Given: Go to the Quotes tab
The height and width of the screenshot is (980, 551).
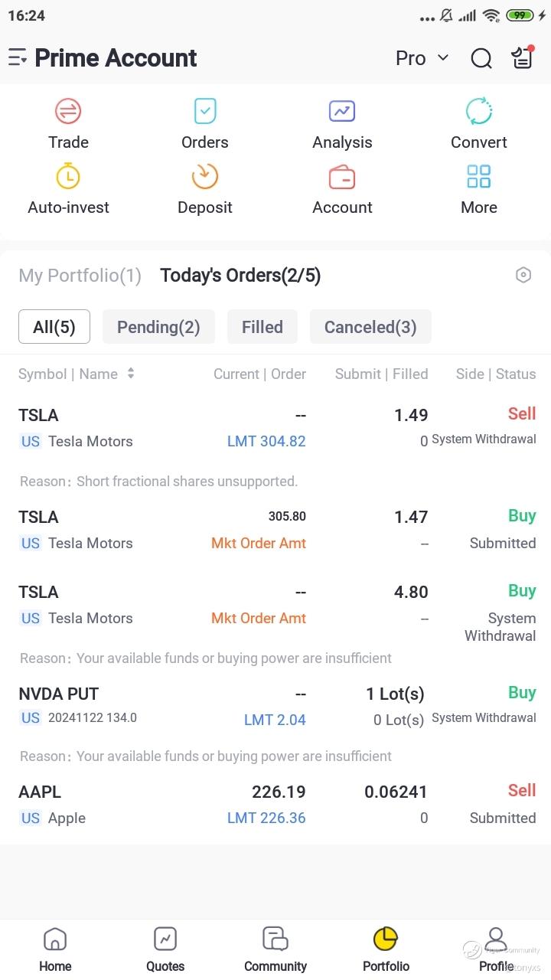Looking at the screenshot, I should (x=165, y=949).
